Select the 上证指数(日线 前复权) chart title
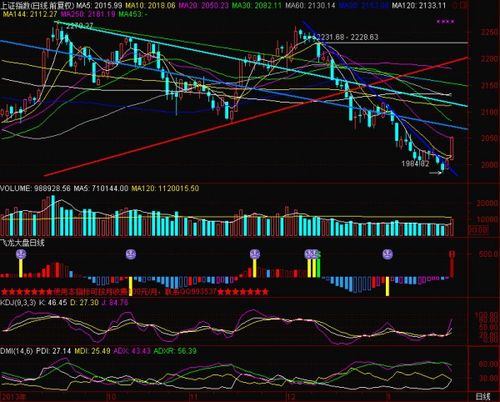 (37, 6)
